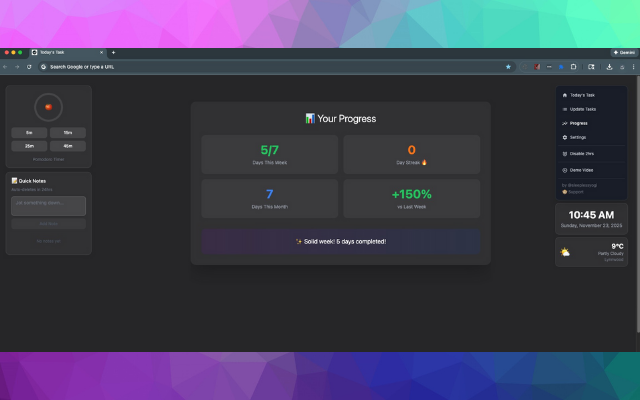Start a 5m Pomodoro timer
Viewport: 640px width, 400px height.
29,133
